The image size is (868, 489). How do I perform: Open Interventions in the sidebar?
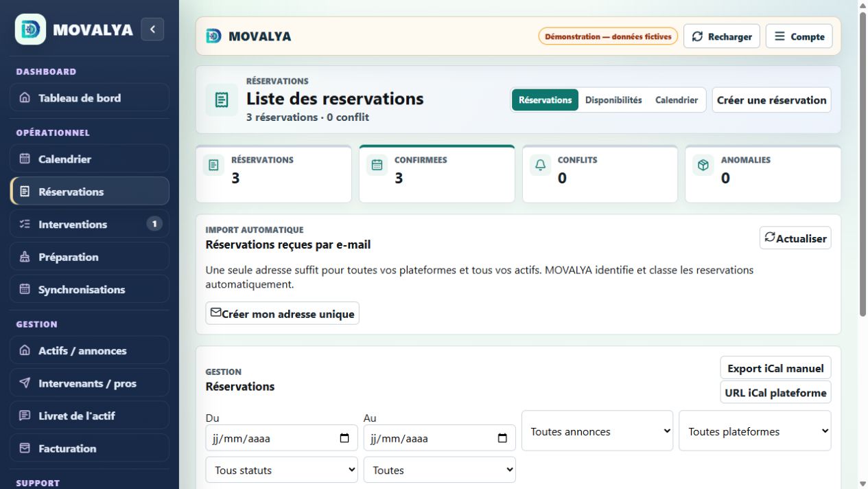click(90, 224)
